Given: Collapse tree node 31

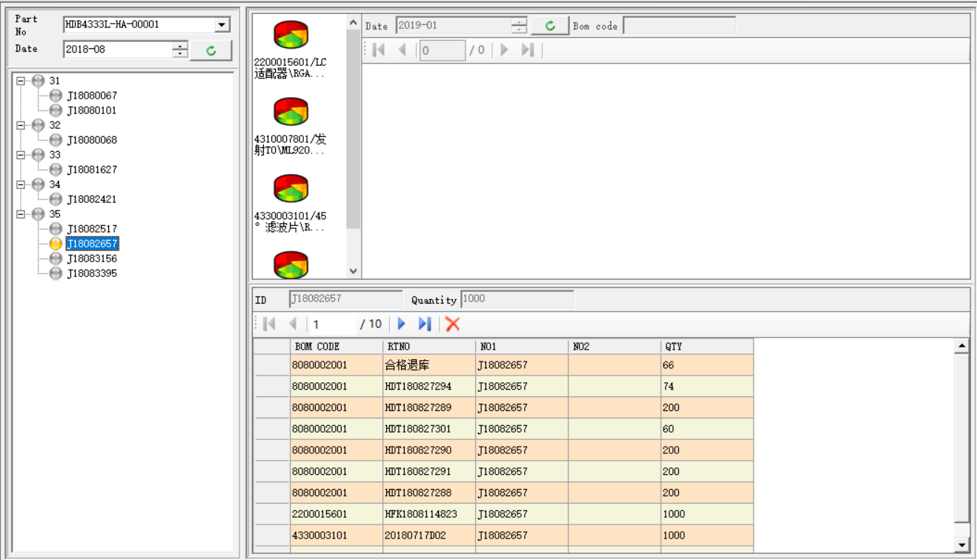Looking at the screenshot, I should (x=21, y=81).
